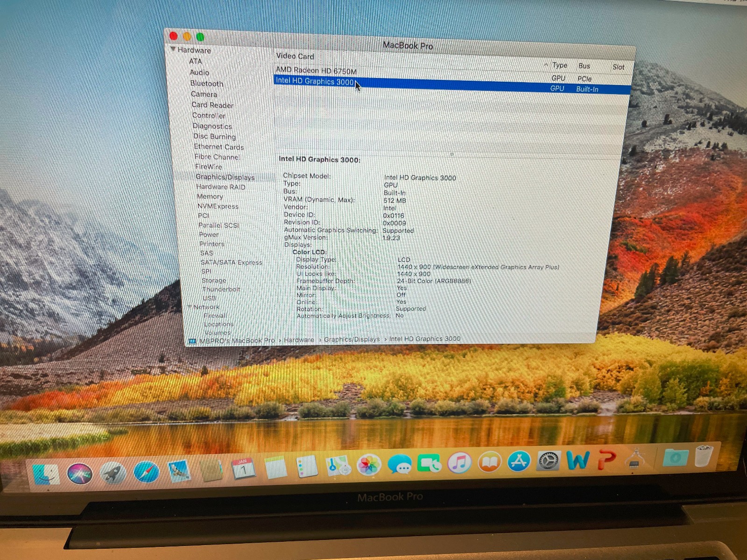Select SATA/SATA Express in the sidebar
Image resolution: width=747 pixels, height=560 pixels.
point(232,262)
